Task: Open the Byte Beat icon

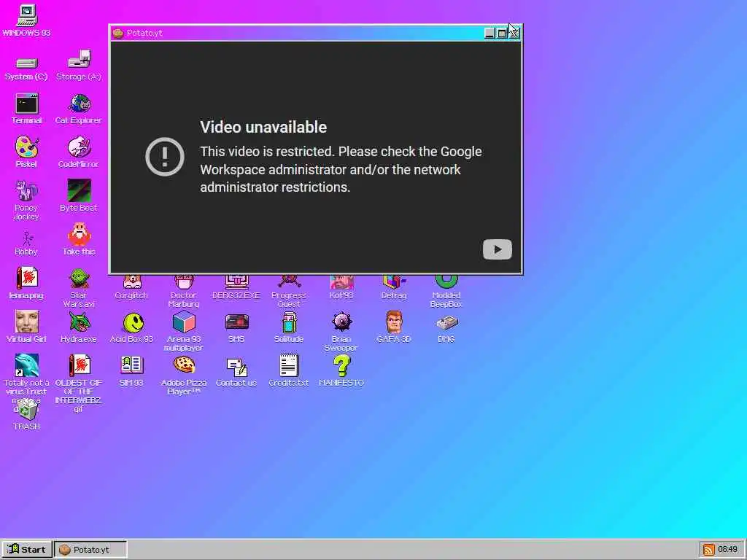Action: (x=79, y=190)
